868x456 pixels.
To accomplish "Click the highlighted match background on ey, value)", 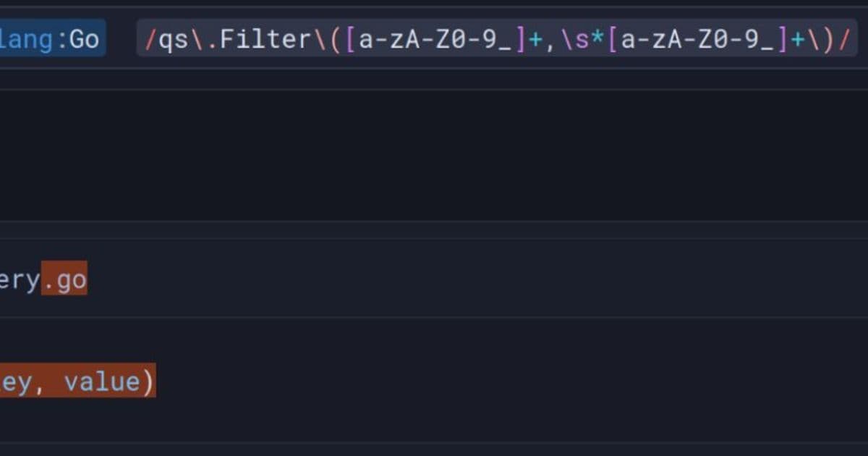I will tap(80, 381).
